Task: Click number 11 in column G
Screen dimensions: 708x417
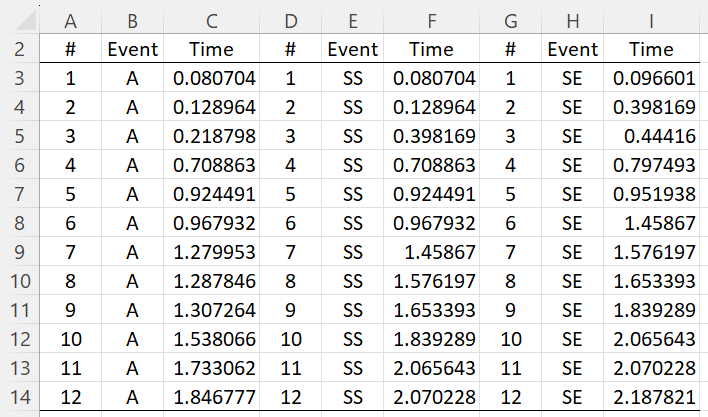Action: pos(511,368)
